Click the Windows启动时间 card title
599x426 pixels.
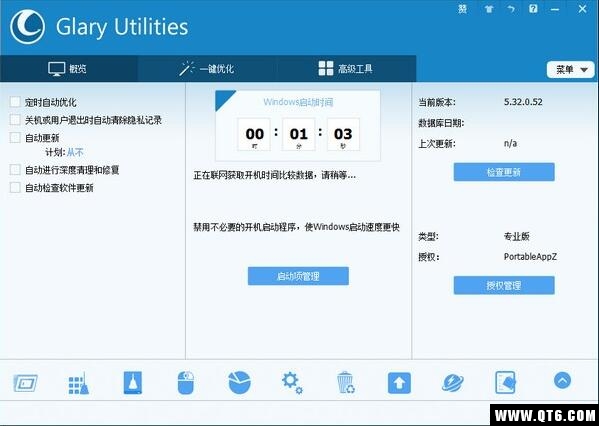pos(298,102)
